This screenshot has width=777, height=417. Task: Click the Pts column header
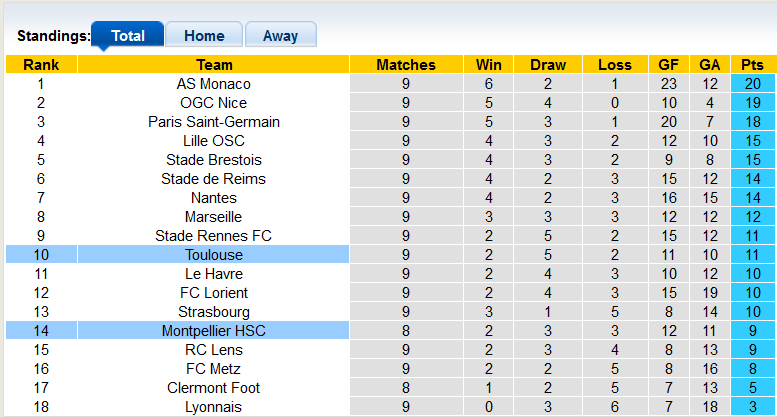(753, 65)
